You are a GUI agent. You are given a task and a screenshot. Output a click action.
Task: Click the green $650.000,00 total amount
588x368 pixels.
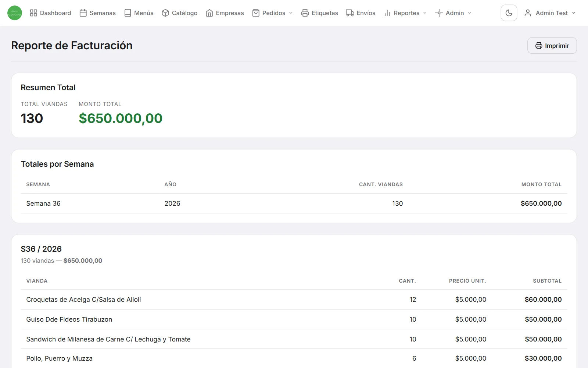click(x=121, y=118)
